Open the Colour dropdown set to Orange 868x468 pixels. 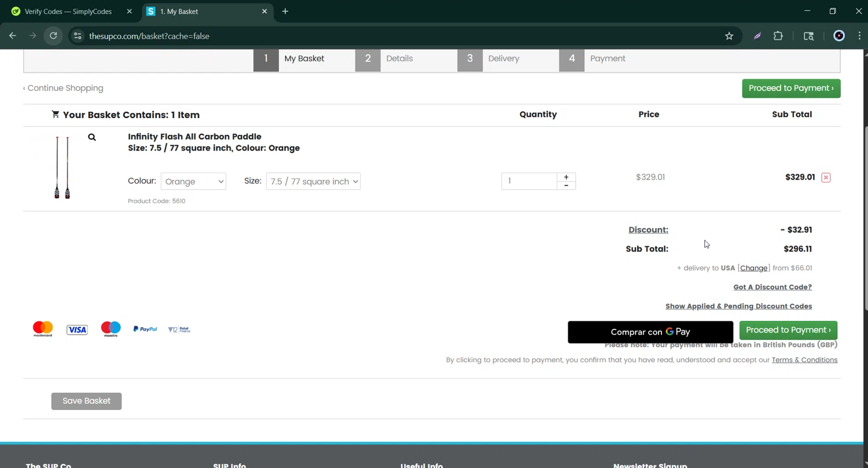pos(193,181)
